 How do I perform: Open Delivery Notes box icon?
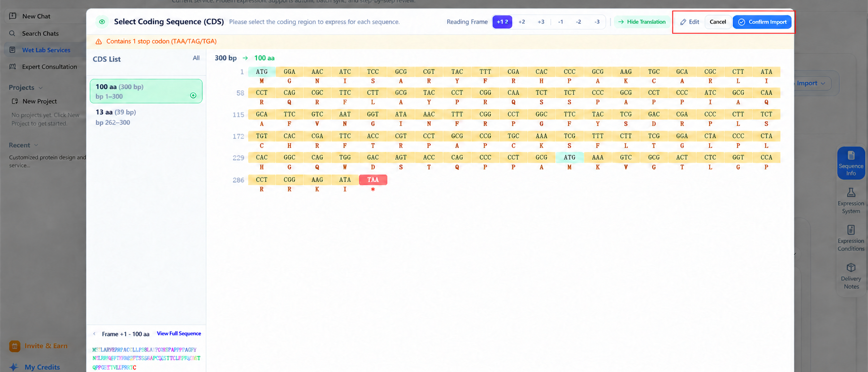tap(851, 268)
